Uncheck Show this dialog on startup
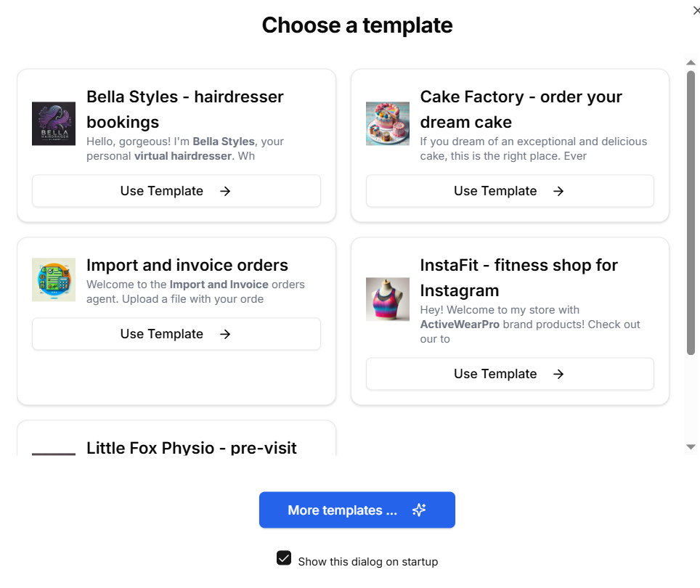The width and height of the screenshot is (700, 588). tap(284, 558)
